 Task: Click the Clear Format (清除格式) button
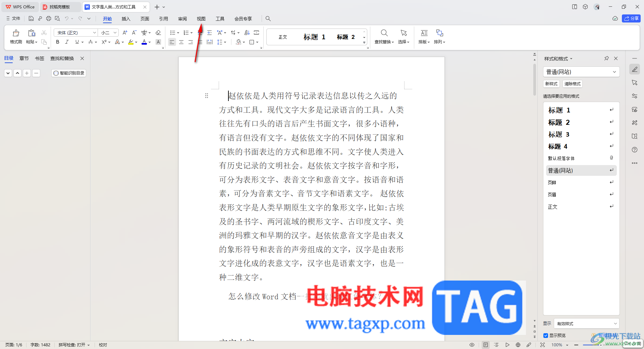point(573,84)
